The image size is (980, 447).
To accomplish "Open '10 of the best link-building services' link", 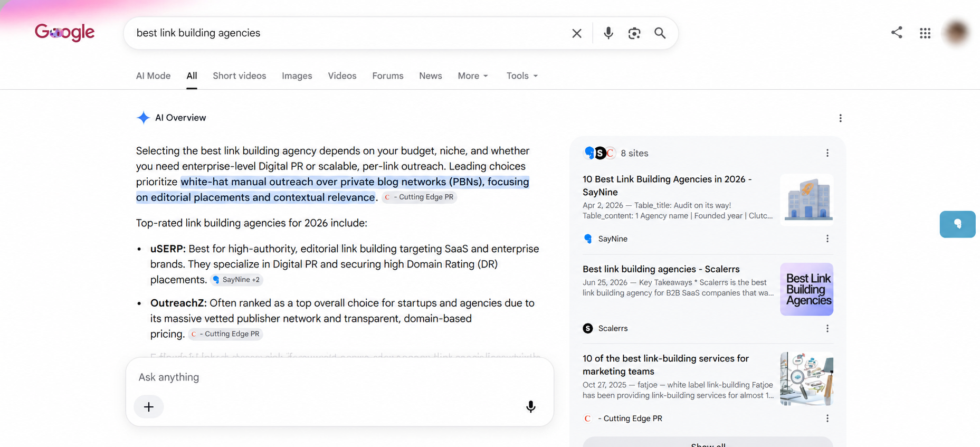I will pos(665,365).
